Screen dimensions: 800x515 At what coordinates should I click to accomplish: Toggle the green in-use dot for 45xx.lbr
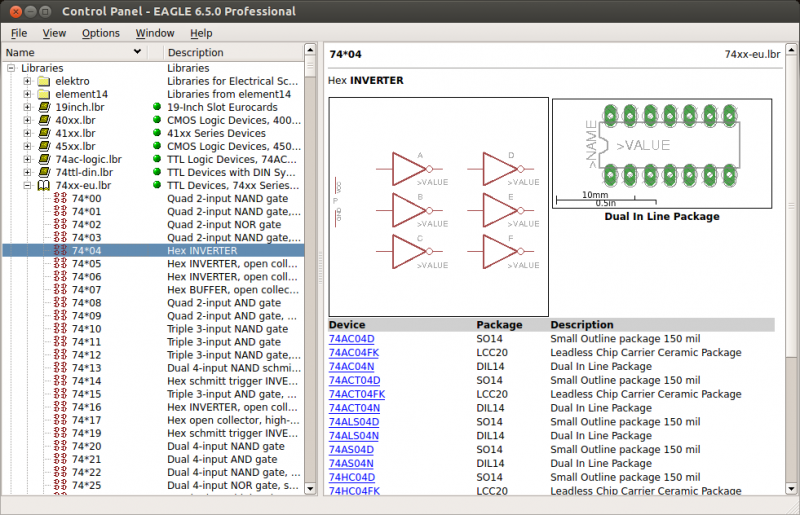(157, 146)
